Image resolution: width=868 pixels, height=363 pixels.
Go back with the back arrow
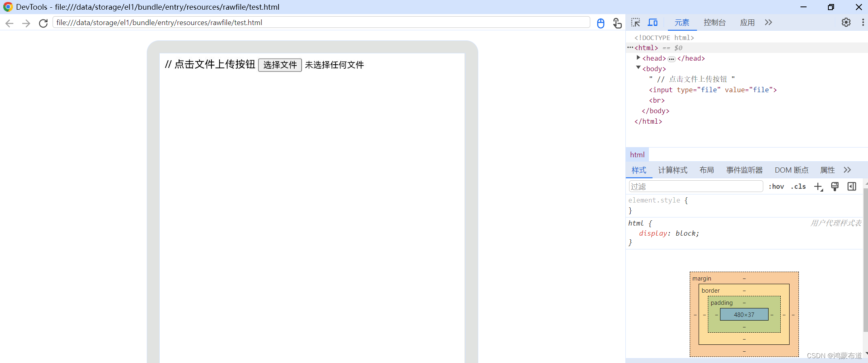pos(10,23)
